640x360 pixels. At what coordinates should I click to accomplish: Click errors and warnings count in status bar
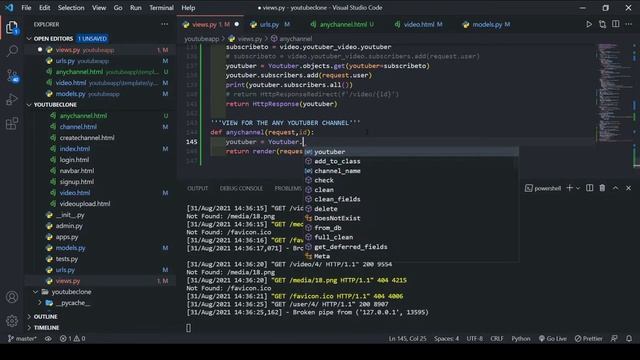pos(72,338)
